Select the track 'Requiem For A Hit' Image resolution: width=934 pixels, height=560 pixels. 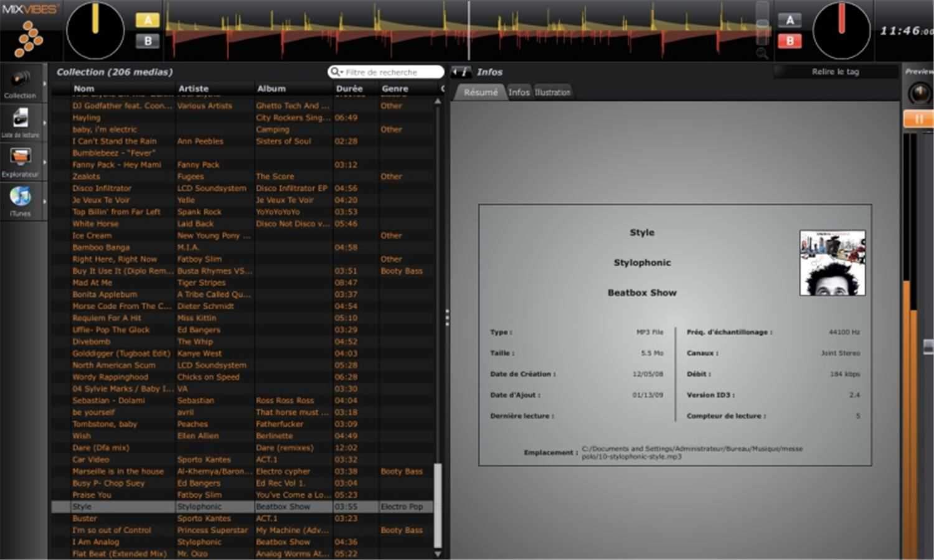click(243, 318)
